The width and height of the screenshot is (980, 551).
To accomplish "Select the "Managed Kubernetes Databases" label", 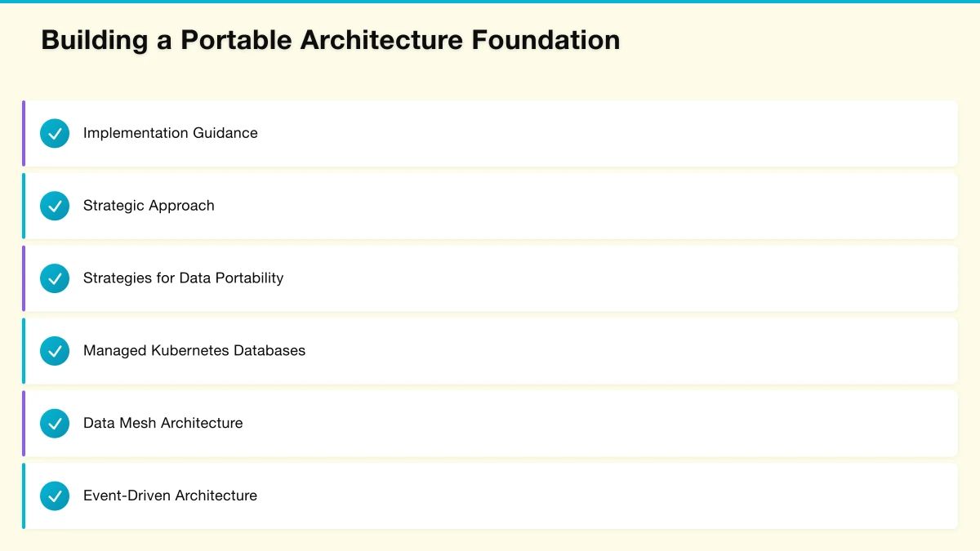I will click(194, 351).
